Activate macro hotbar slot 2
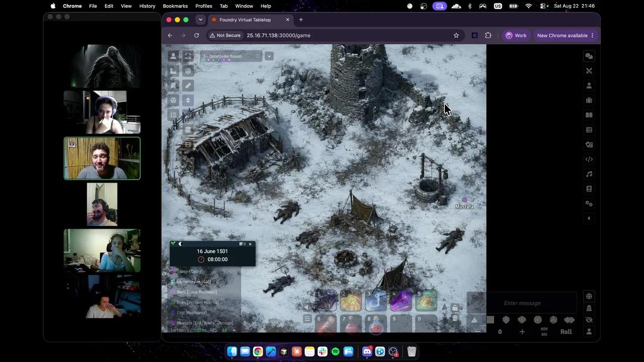Screen dimensions: 644x362 (x=351, y=301)
